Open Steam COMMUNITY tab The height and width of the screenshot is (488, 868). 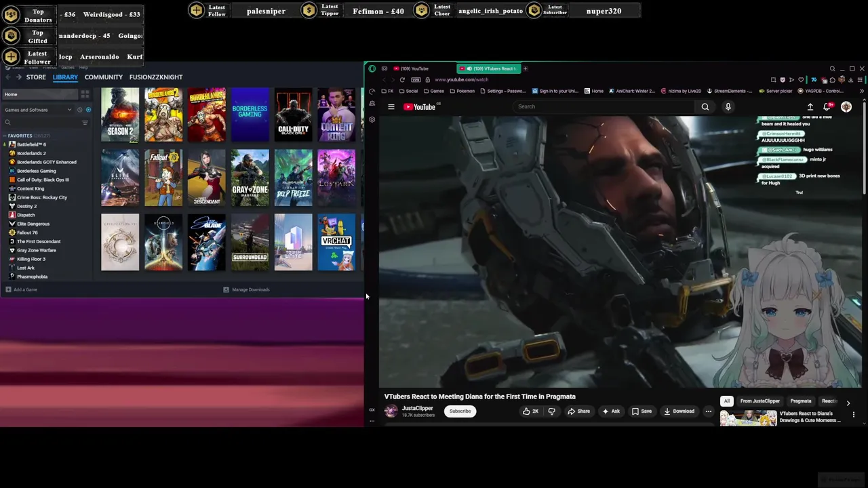click(x=104, y=77)
